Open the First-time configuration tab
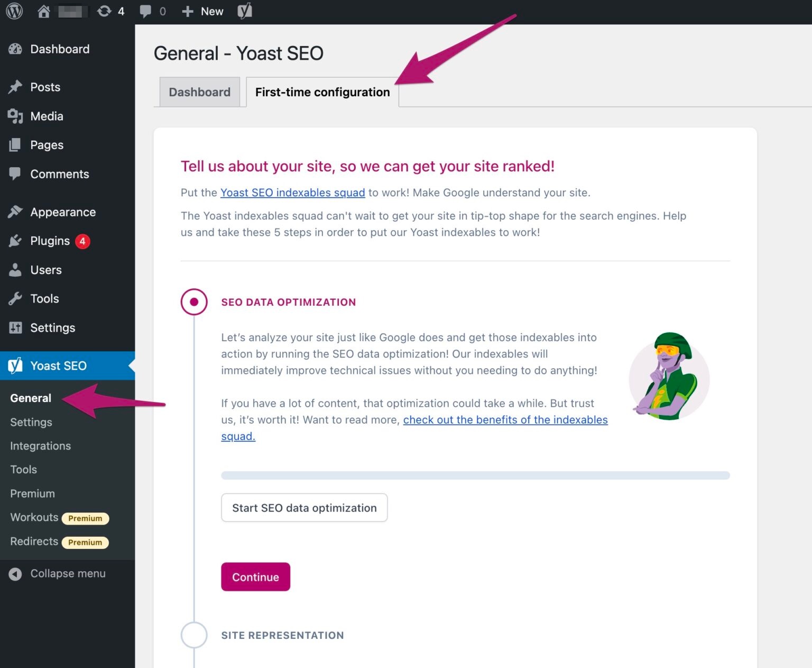 pos(321,91)
